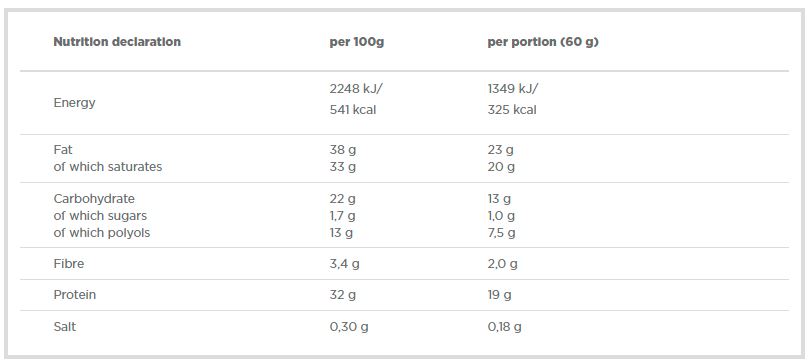Click the 0,30 g salt value
810x362 pixels.
[x=349, y=327]
